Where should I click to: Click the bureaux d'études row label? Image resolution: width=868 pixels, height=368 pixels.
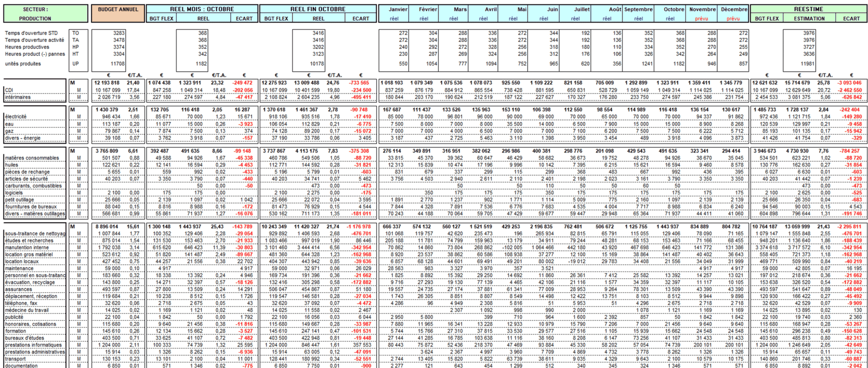25,338
